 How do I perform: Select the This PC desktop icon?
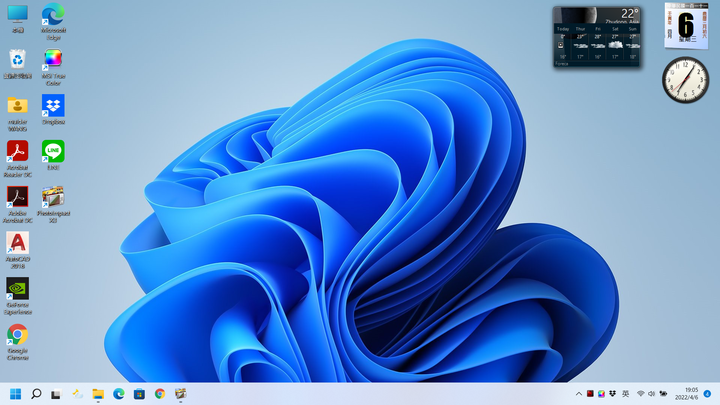pos(17,19)
